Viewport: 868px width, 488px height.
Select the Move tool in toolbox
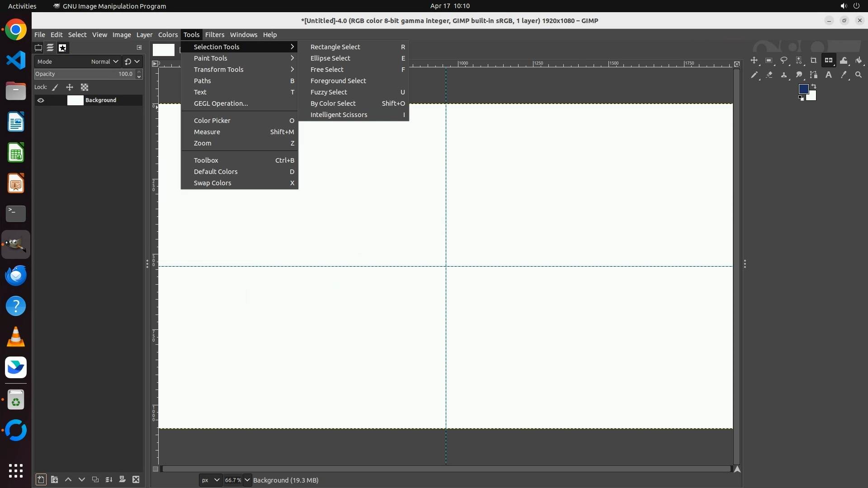(x=754, y=61)
